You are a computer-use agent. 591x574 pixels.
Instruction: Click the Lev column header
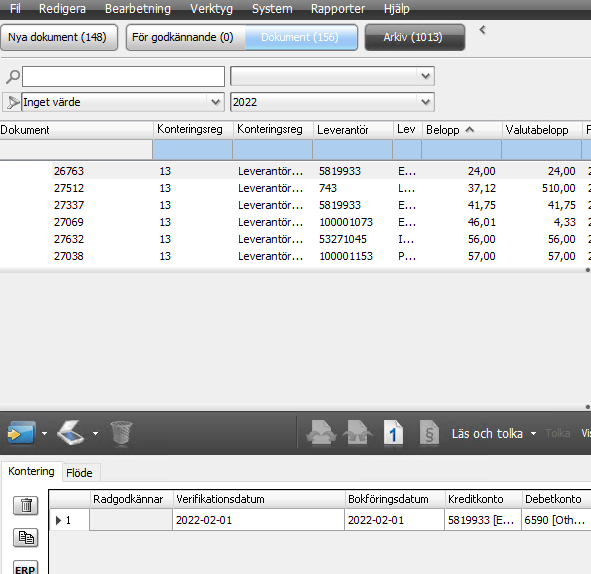[x=407, y=130]
